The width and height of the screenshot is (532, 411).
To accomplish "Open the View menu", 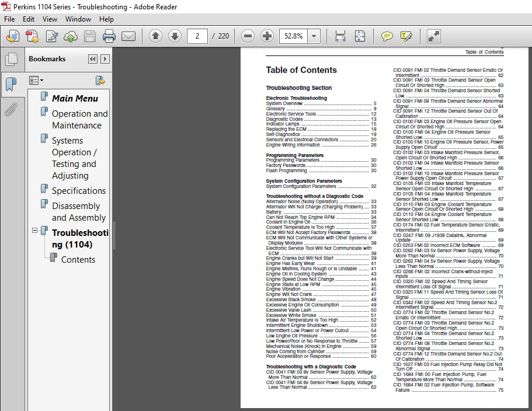I will pyautogui.click(x=50, y=19).
